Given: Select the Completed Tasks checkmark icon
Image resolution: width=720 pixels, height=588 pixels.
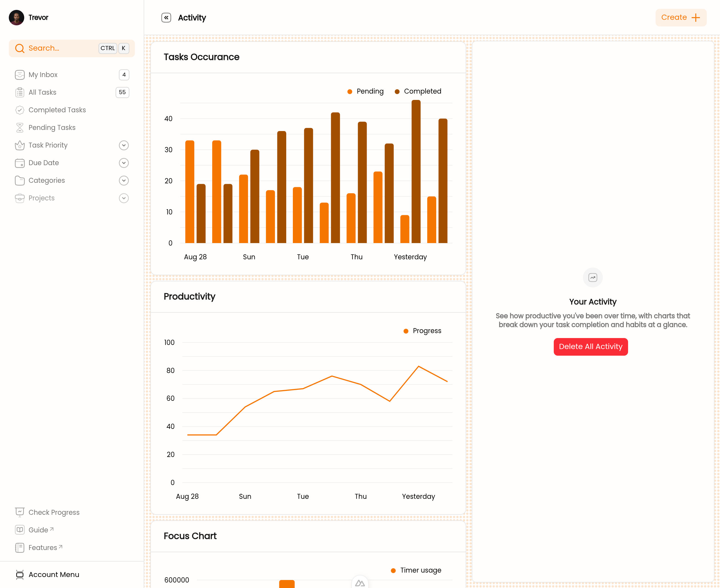Looking at the screenshot, I should 20,110.
